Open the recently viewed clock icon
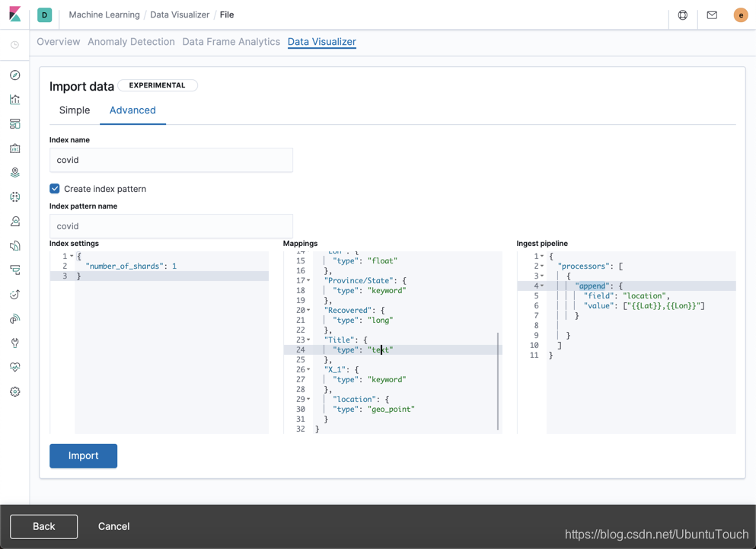The width and height of the screenshot is (756, 549). [15, 45]
